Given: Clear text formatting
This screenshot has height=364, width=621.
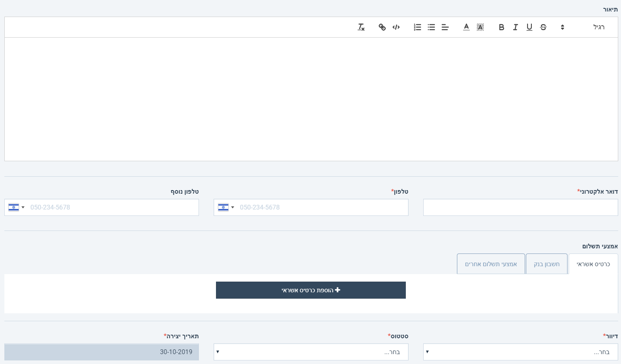Looking at the screenshot, I should click(x=361, y=27).
